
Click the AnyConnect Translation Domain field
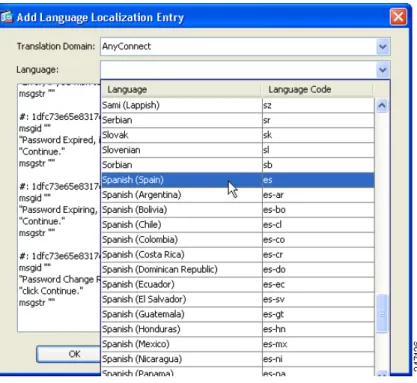[x=238, y=47]
